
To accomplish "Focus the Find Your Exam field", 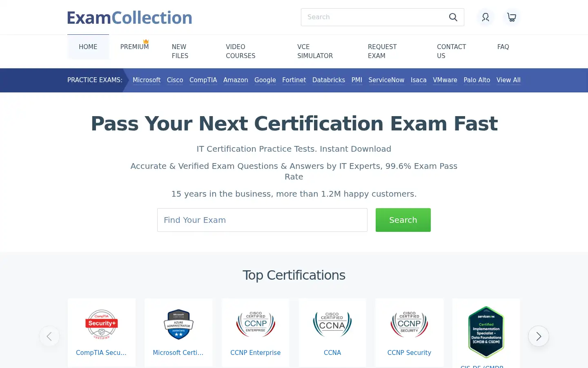I will (262, 220).
